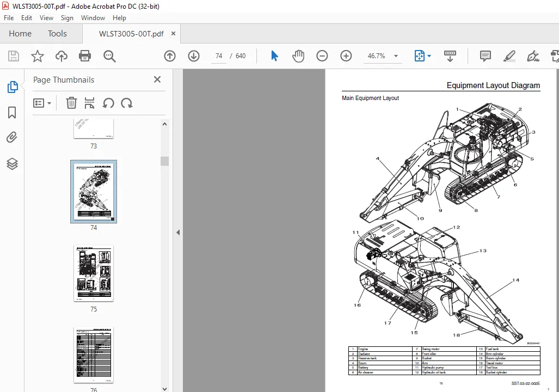Image resolution: width=559 pixels, height=392 pixels.
Task: Add document to starred files
Action: pyautogui.click(x=38, y=56)
